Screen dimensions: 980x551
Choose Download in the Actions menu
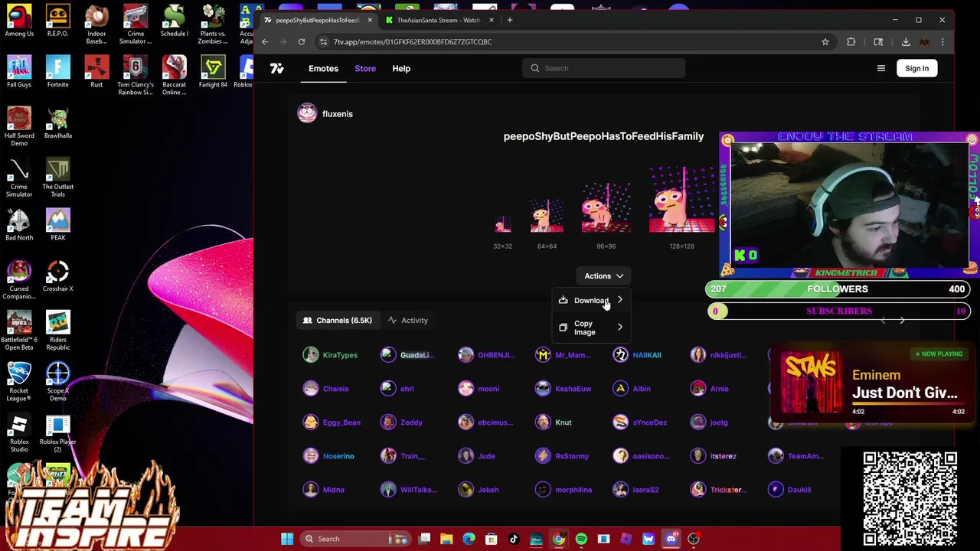click(591, 300)
